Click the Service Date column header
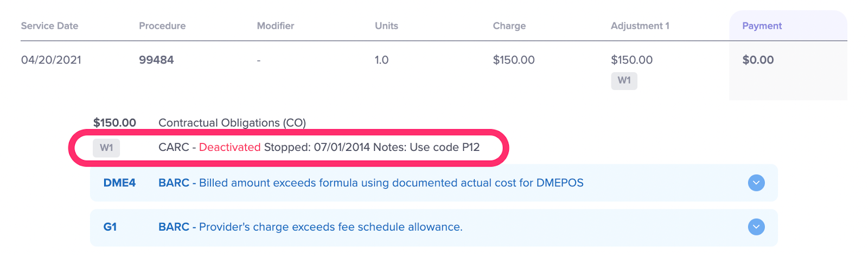The width and height of the screenshot is (868, 255). tap(49, 25)
